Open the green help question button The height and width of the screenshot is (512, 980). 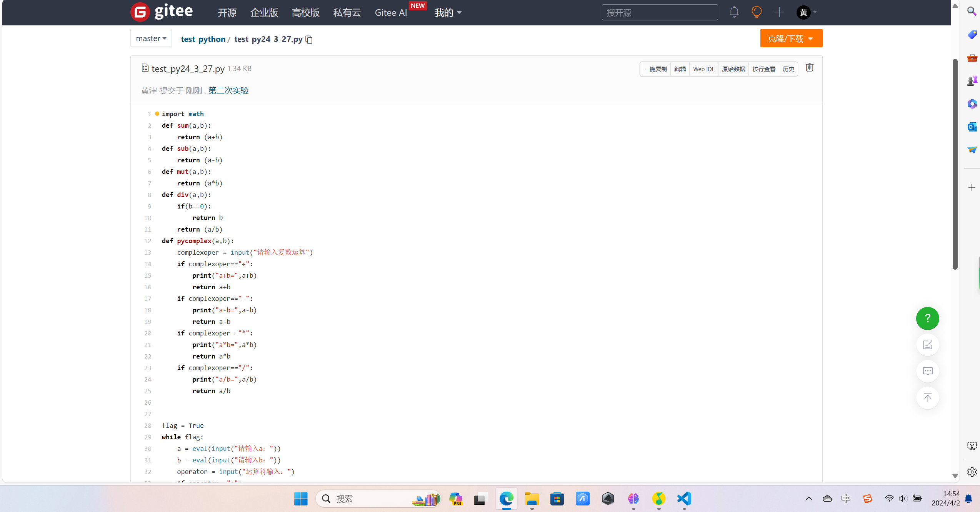pos(927,319)
